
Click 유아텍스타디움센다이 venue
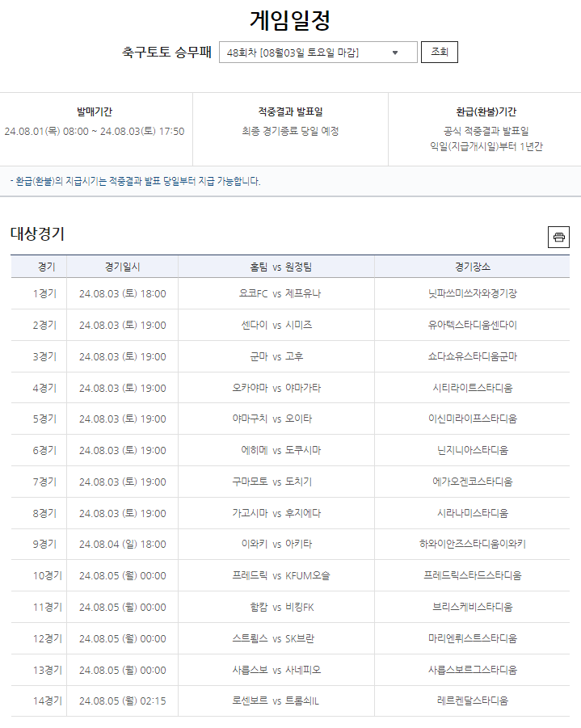click(x=473, y=326)
